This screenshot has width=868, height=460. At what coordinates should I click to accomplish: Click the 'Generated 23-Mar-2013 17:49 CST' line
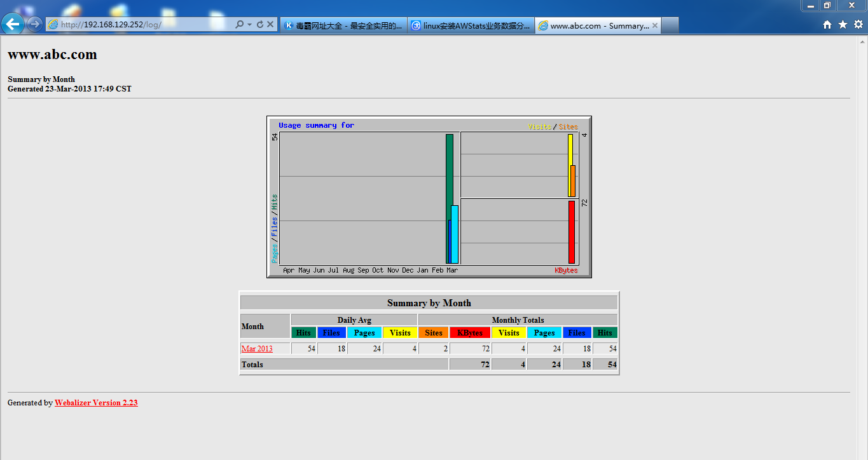69,89
